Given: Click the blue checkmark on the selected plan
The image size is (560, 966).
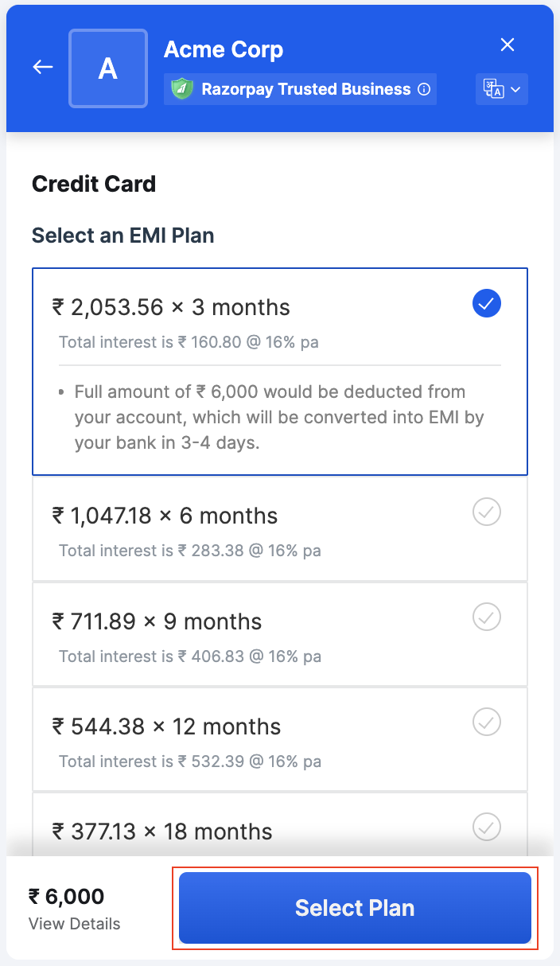Looking at the screenshot, I should [486, 303].
